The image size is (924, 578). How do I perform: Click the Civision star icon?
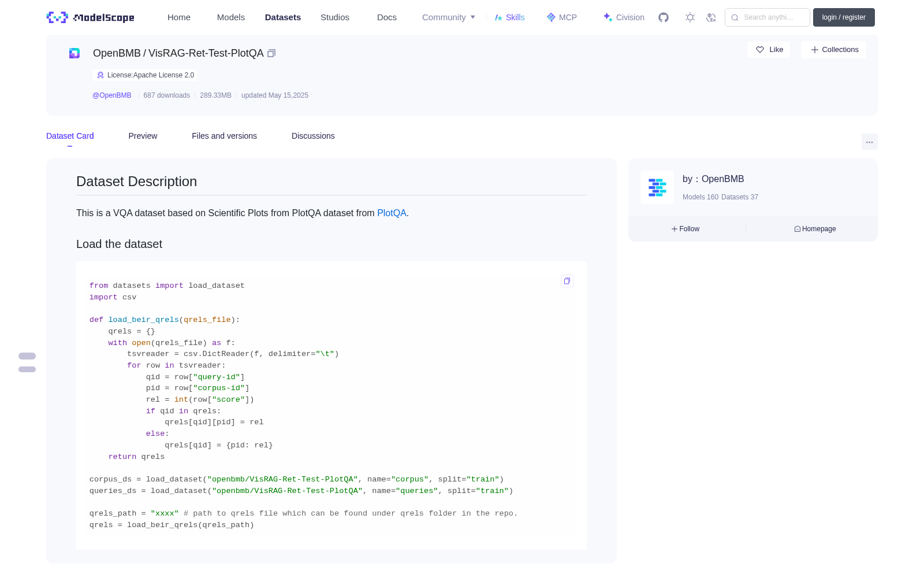point(608,17)
